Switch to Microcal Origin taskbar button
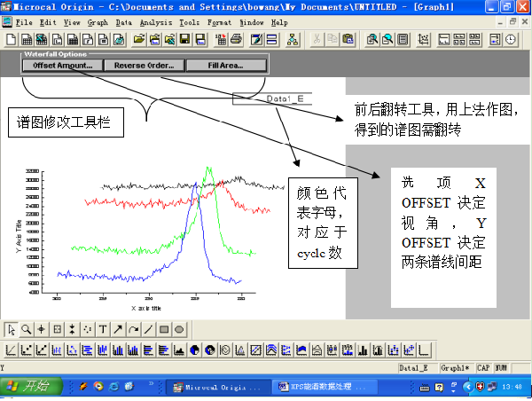Screen dimensions: 532x401 [x=216, y=387]
